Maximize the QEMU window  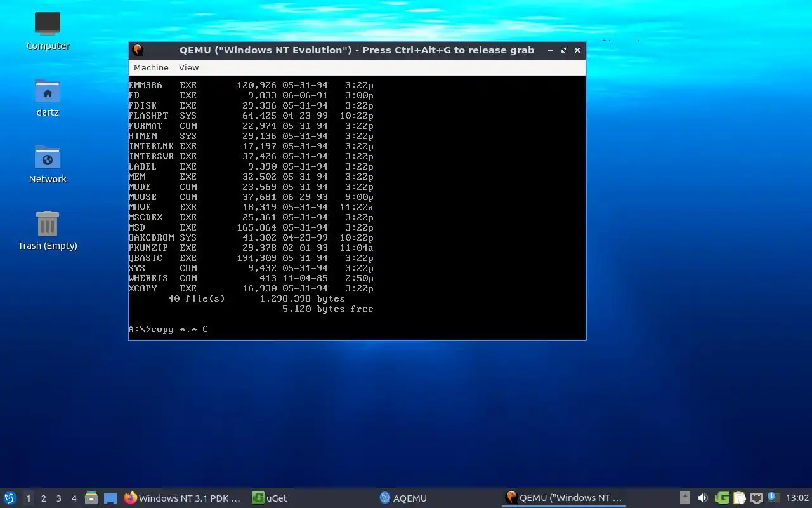[x=563, y=50]
